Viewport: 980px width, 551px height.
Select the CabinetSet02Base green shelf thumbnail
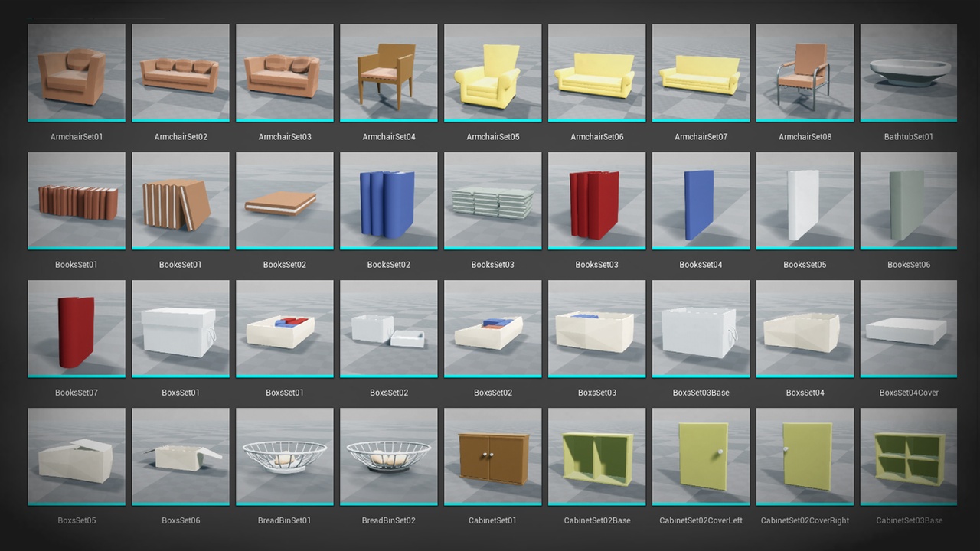[x=597, y=456]
